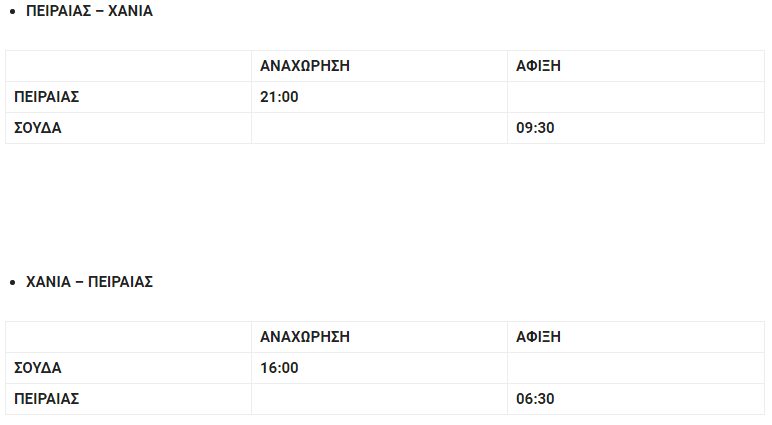772x425 pixels.
Task: Select the ΑΝΑΧΩΡΗΣΗ header in second table
Action: coord(305,337)
